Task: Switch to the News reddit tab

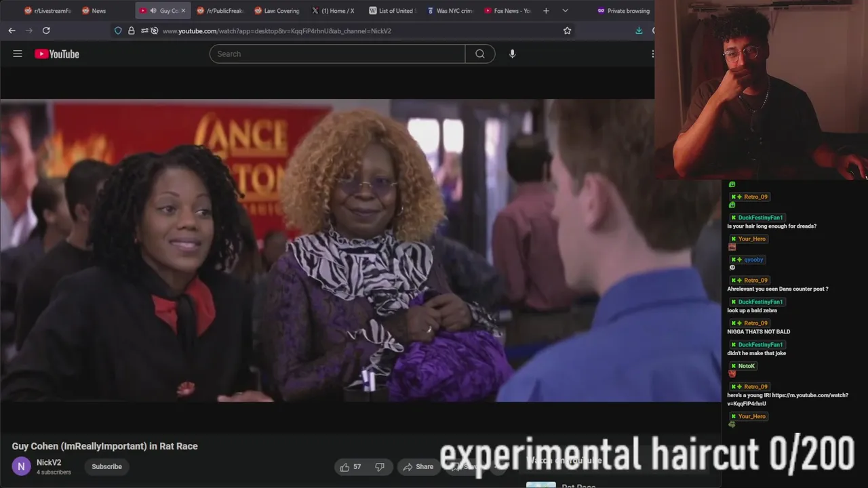Action: pyautogui.click(x=100, y=11)
